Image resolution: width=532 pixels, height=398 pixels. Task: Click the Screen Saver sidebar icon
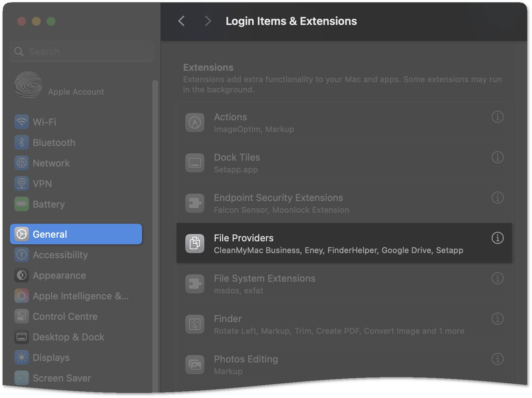[22, 378]
